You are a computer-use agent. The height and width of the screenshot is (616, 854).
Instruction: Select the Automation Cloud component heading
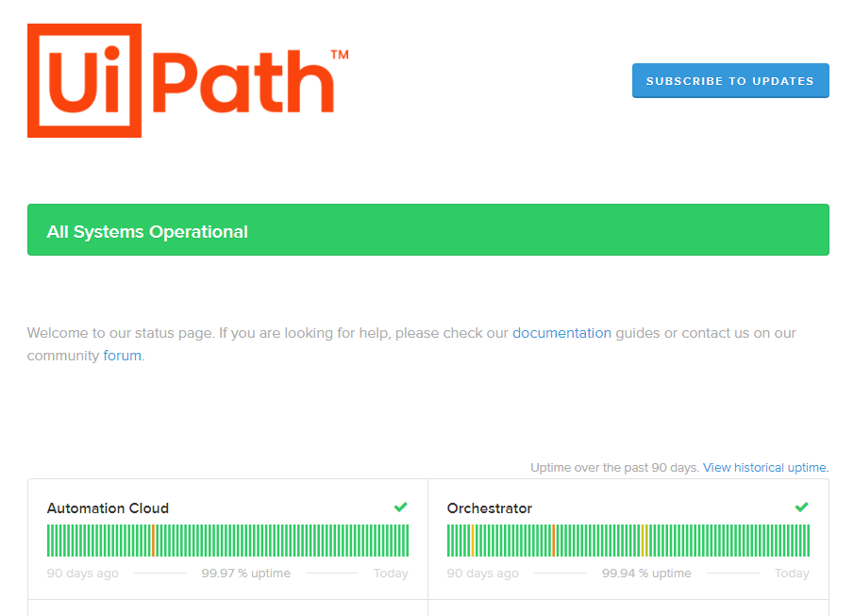pyautogui.click(x=108, y=508)
